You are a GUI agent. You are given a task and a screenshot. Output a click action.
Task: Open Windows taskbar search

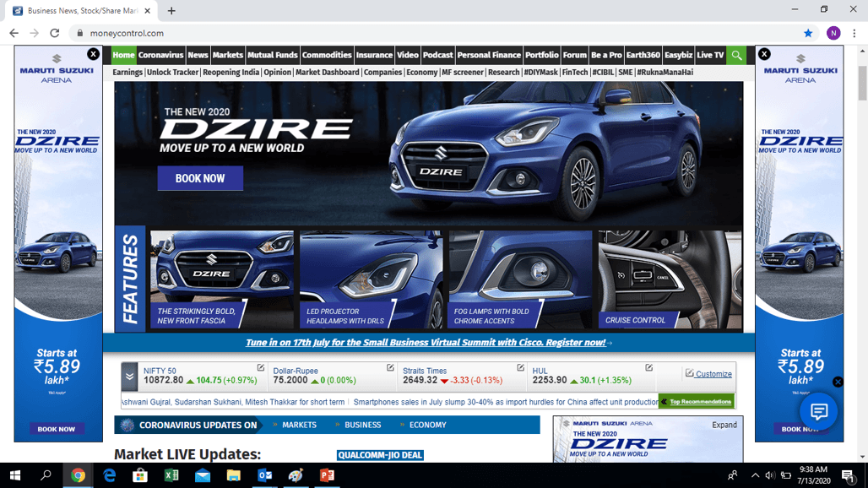click(46, 475)
